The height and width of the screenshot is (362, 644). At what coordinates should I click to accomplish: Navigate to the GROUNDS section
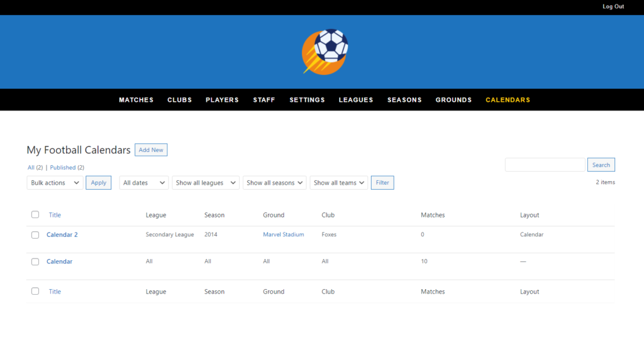(x=453, y=100)
